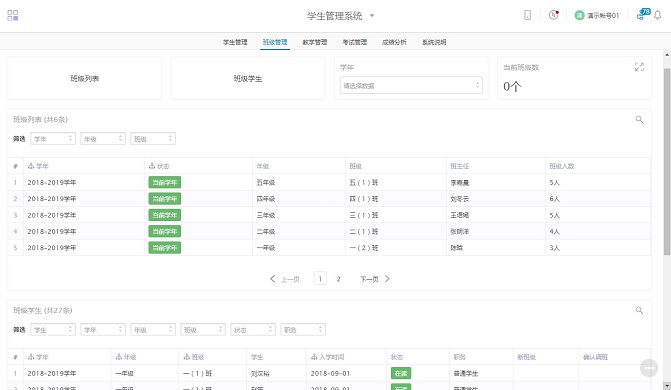Switch to the 考试管理 tab
The height and width of the screenshot is (390, 671).
(354, 42)
